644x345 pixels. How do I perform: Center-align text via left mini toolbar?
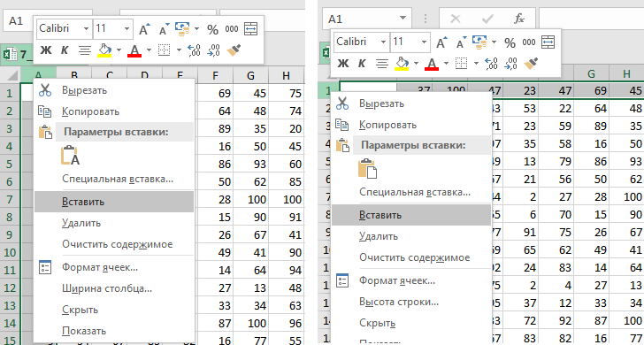point(85,50)
